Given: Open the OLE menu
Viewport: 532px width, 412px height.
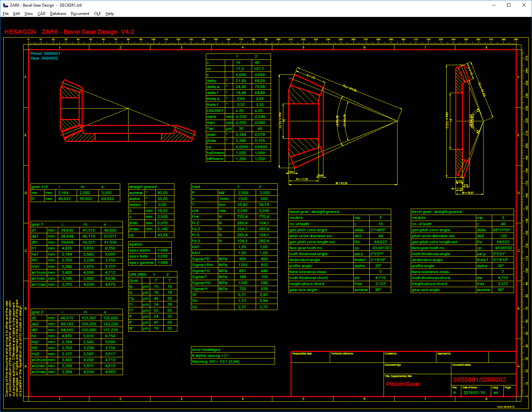Looking at the screenshot, I should pos(97,14).
